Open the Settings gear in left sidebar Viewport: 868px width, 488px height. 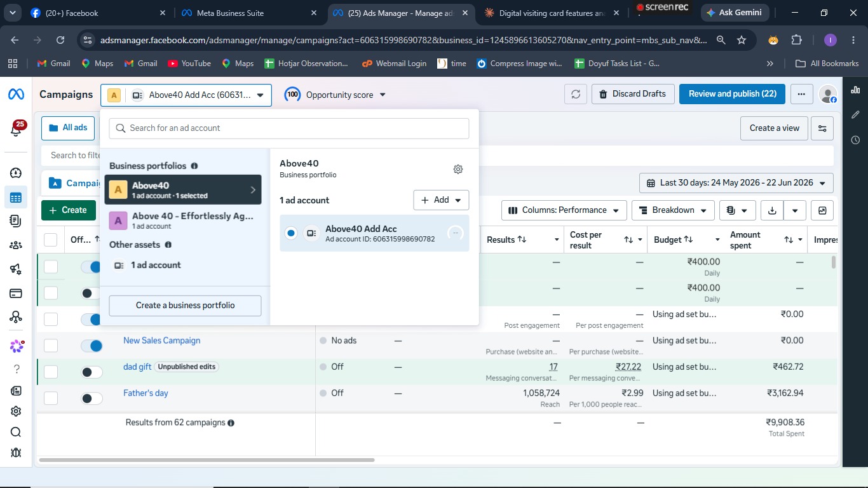(x=16, y=411)
